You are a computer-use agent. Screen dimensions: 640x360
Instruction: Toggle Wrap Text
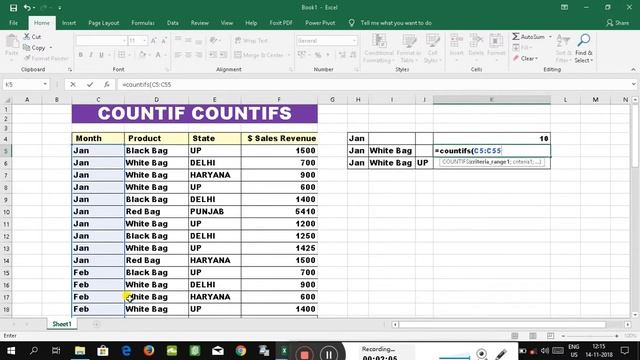pyautogui.click(x=251, y=40)
